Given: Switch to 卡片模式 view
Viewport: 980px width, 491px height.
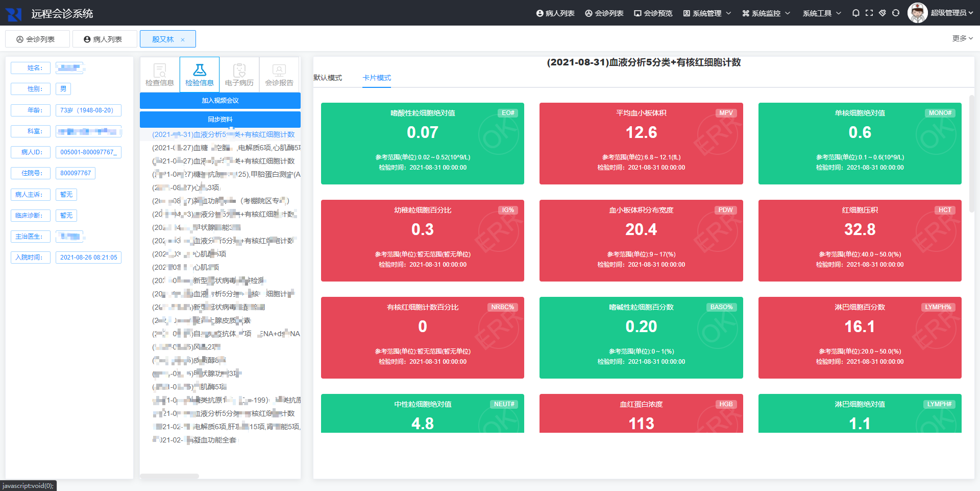Looking at the screenshot, I should pyautogui.click(x=377, y=78).
